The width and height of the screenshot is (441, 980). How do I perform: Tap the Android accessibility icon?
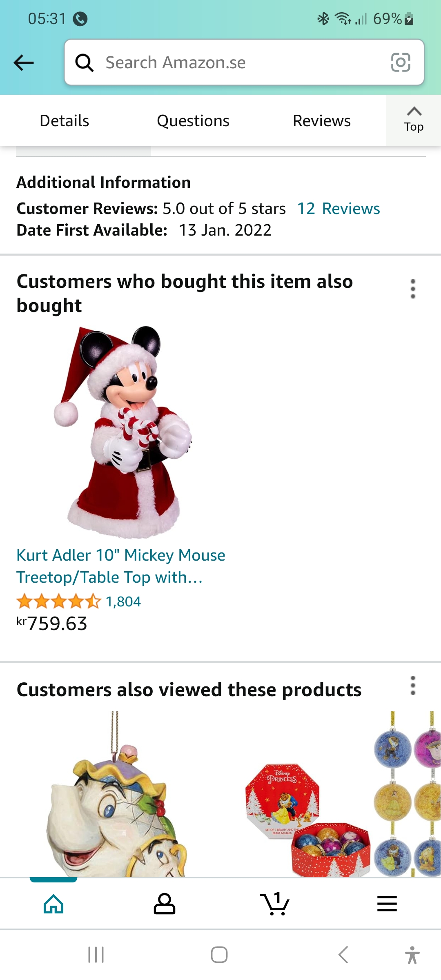tap(412, 955)
